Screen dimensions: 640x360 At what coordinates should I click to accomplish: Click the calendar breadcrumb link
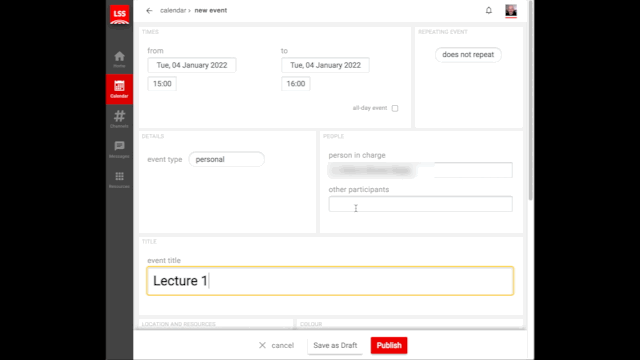(173, 11)
